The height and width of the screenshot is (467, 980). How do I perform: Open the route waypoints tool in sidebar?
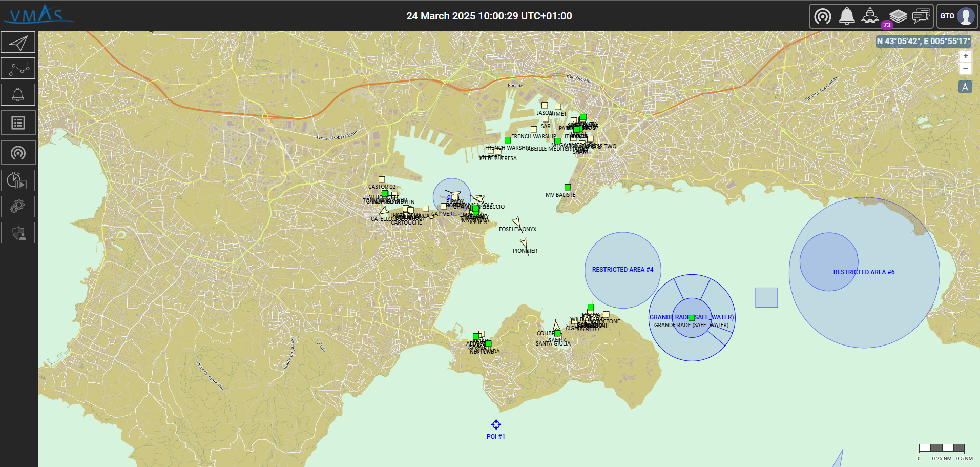pyautogui.click(x=18, y=68)
